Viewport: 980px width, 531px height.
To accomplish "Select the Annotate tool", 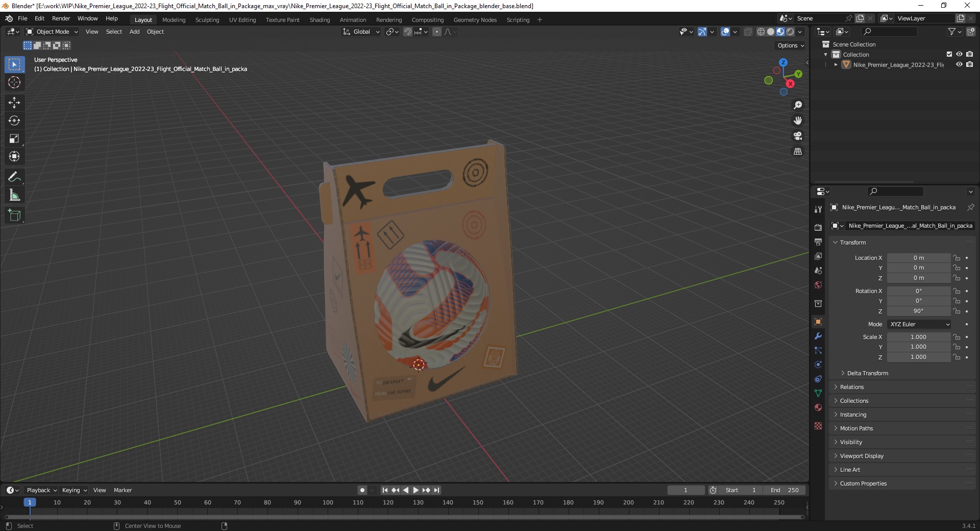I will (14, 177).
